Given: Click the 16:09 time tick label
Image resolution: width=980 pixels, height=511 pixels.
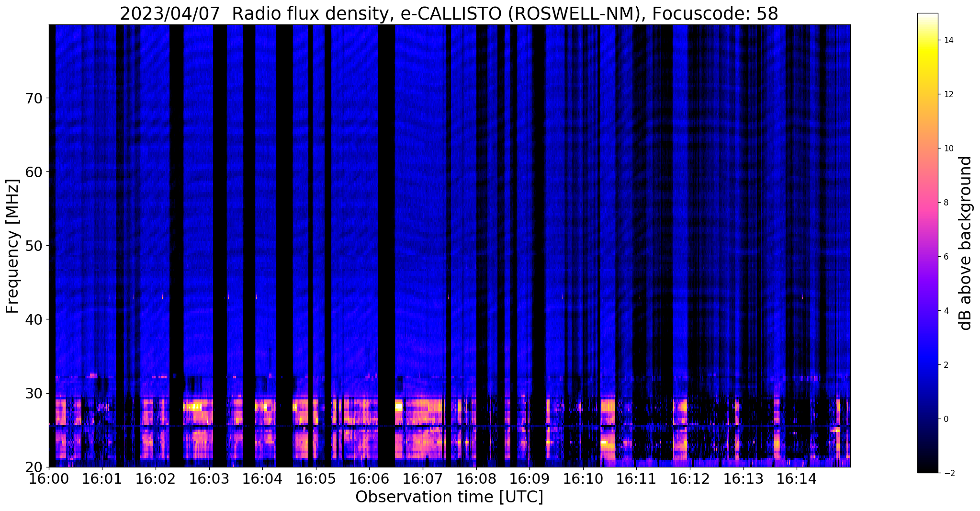Looking at the screenshot, I should 529,479.
